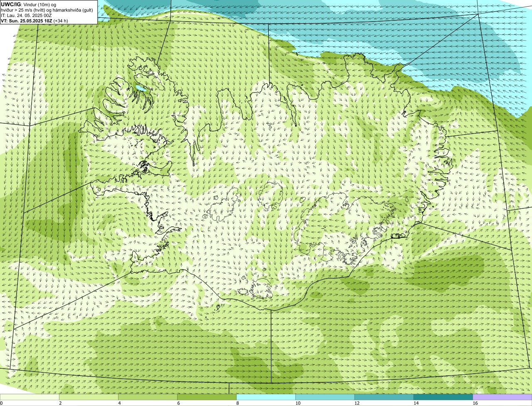Click the 8–10 m/s pale cyan legend swatch
This screenshot has width=532, height=406.
(x=266, y=397)
